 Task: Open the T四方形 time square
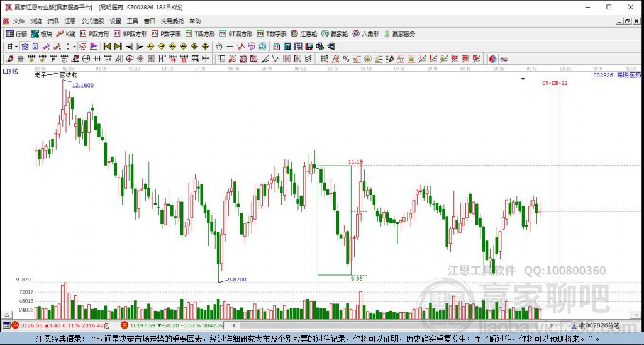pyautogui.click(x=200, y=34)
